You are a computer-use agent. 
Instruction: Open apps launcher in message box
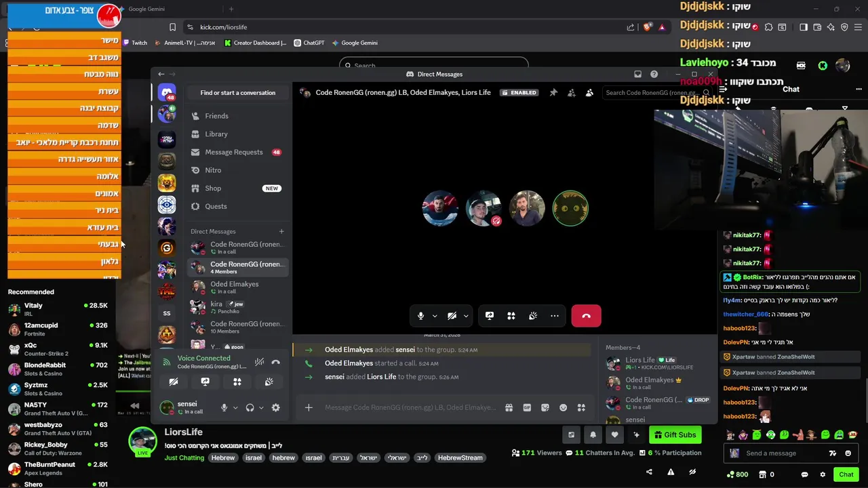click(x=581, y=407)
